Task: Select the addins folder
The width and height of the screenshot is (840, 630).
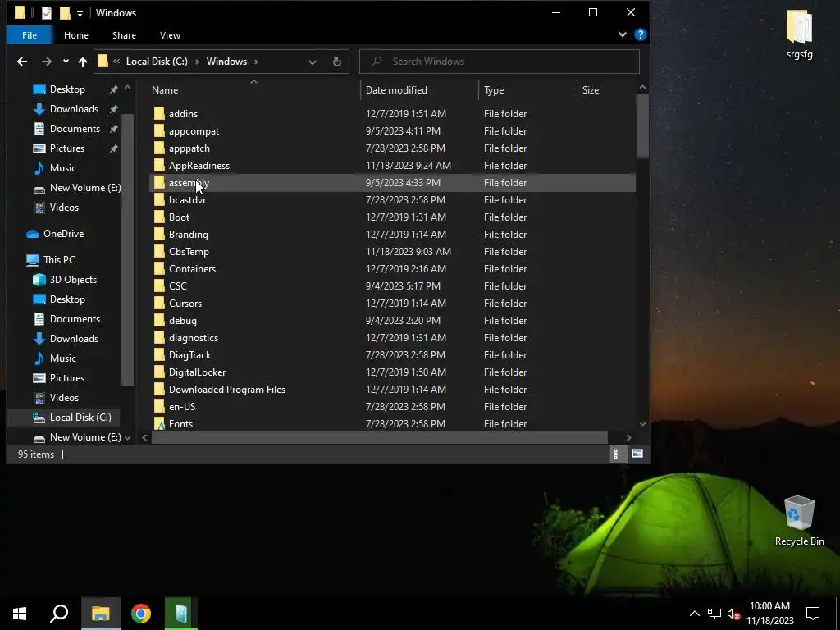Action: pyautogui.click(x=183, y=113)
